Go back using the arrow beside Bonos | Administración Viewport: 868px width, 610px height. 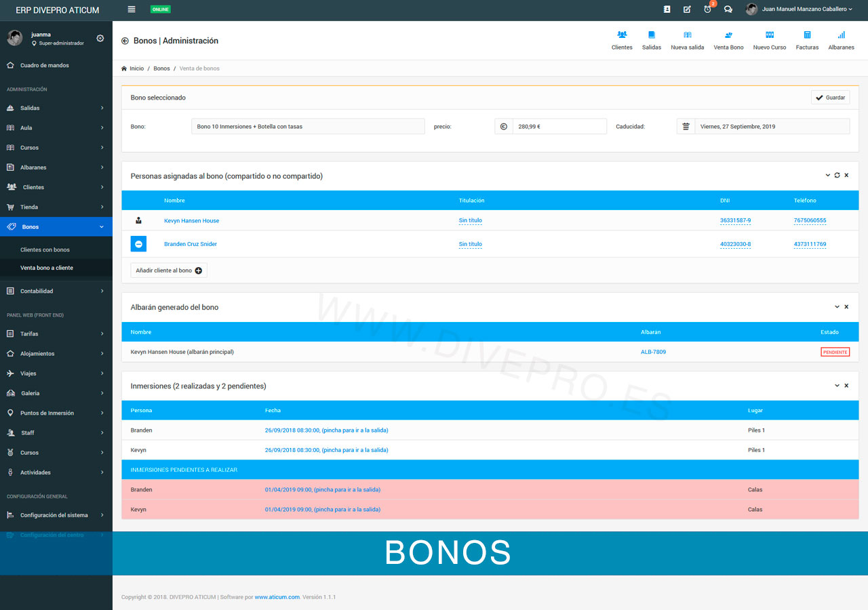tap(125, 41)
